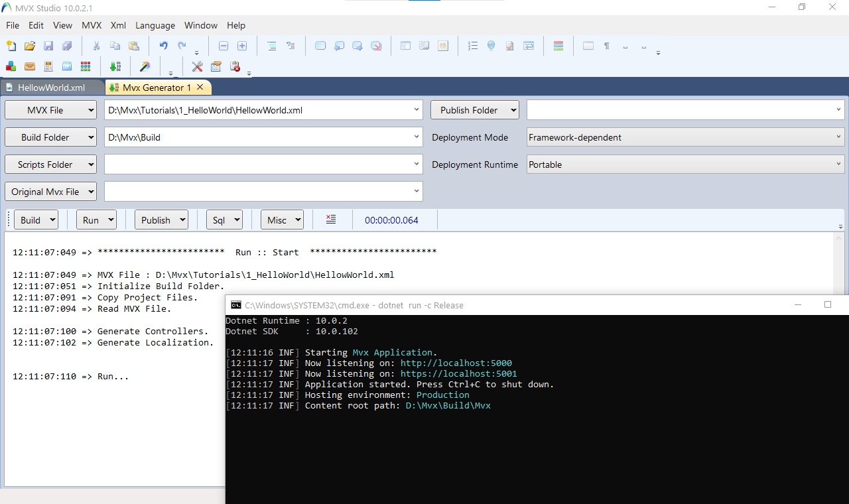Expand the Deployment Mode combo box

(x=838, y=137)
